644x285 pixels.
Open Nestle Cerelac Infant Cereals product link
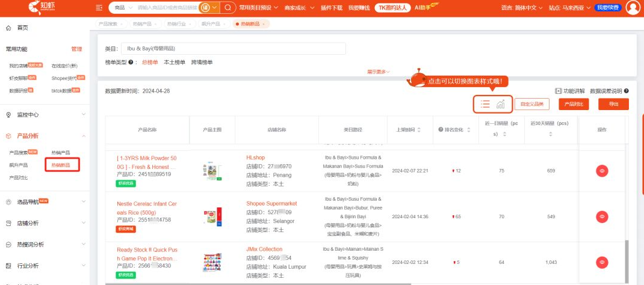[147, 208]
